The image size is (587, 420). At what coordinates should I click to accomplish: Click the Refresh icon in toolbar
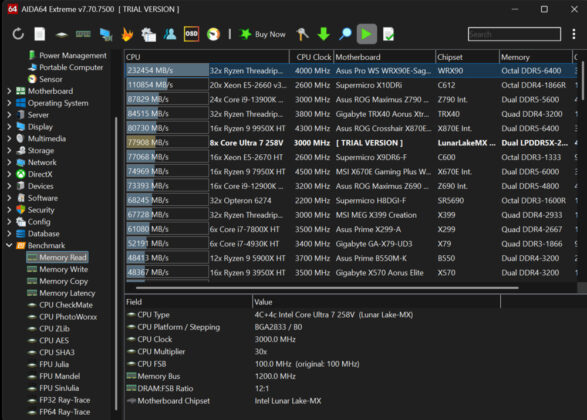point(18,34)
